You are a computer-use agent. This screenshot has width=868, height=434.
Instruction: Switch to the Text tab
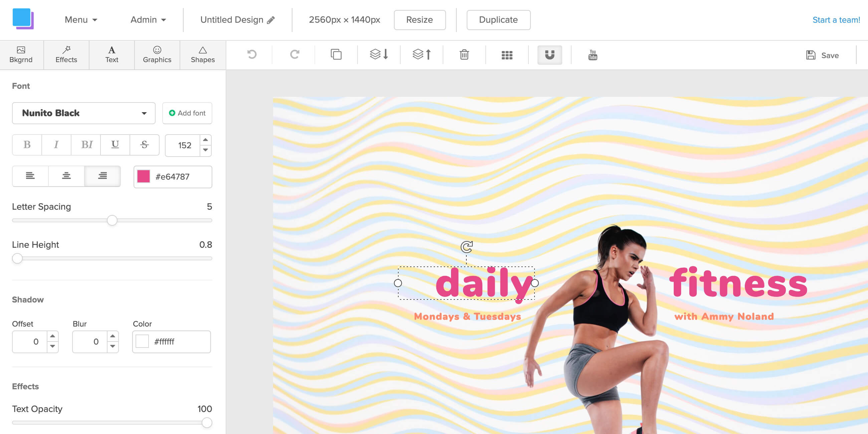112,55
